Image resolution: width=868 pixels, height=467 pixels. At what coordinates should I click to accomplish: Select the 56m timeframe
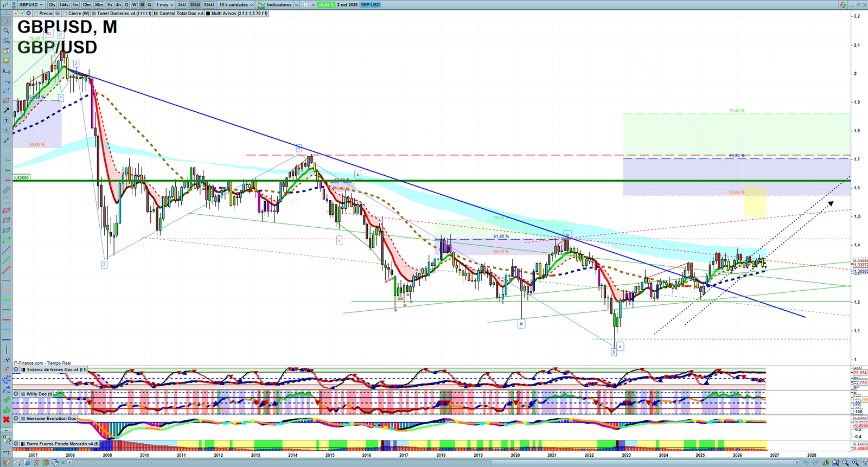99,5
